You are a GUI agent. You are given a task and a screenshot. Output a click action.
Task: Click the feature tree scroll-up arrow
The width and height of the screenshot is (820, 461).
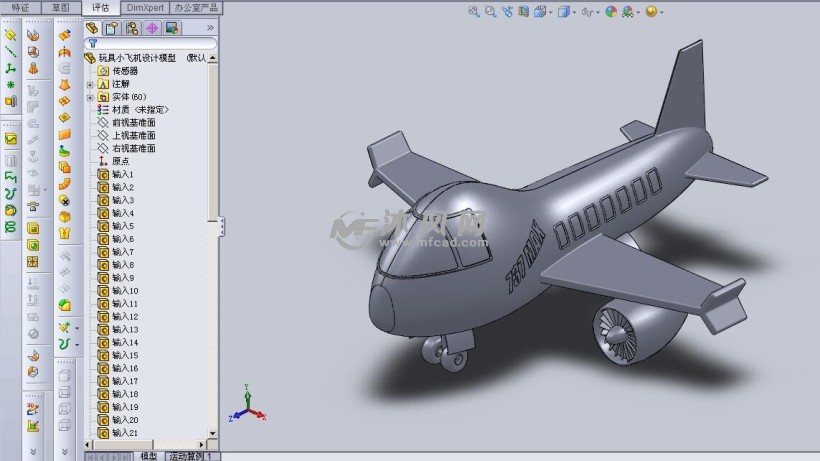coord(212,58)
